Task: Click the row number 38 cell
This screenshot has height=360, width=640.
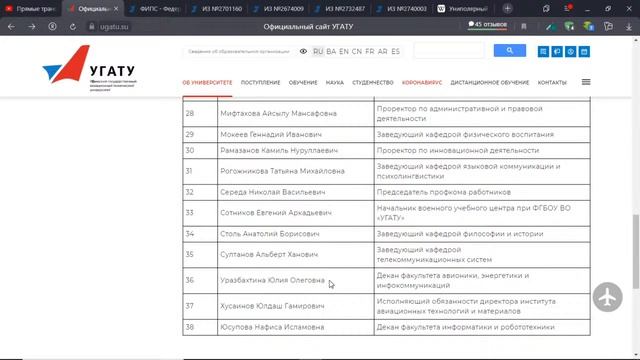Action: [x=200, y=327]
